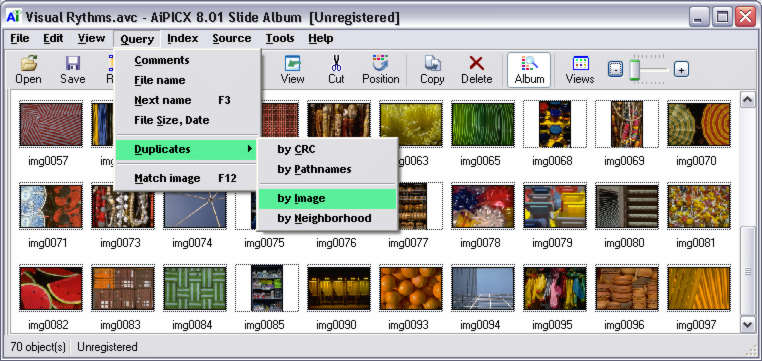Viewport: 762px width, 361px height.
Task: Expand the Duplicates submenu entry
Action: coord(186,149)
